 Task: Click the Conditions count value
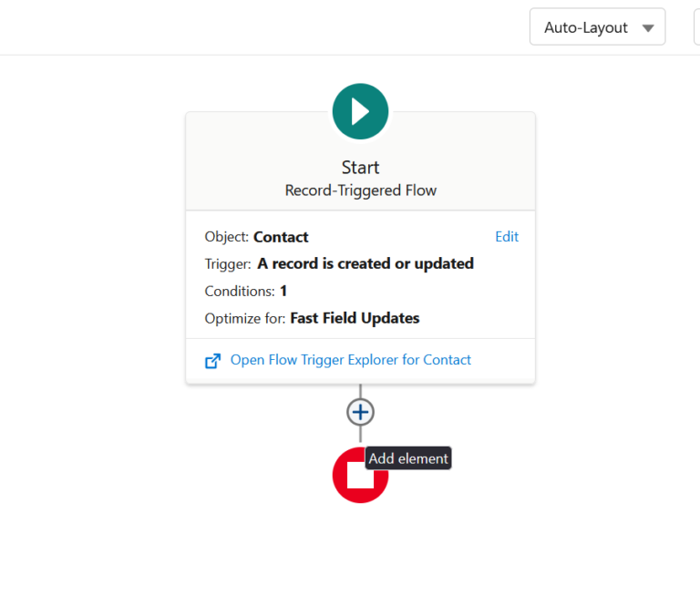(283, 292)
